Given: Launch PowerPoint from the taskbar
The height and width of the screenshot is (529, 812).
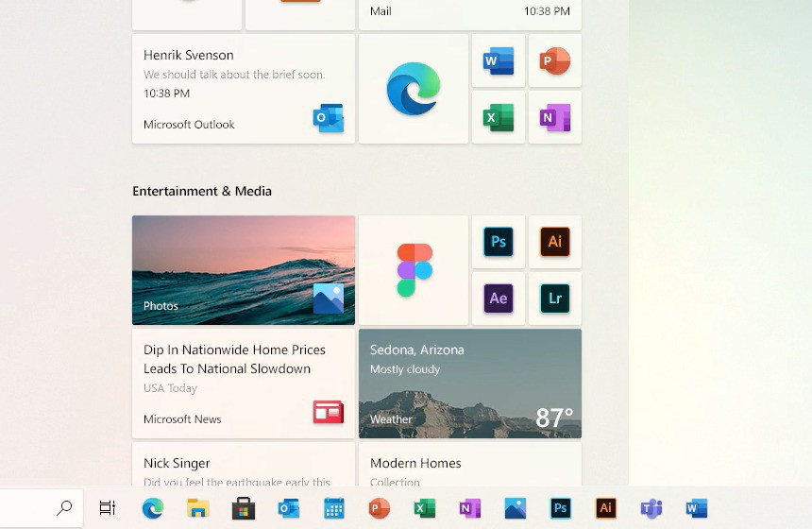Looking at the screenshot, I should (379, 508).
